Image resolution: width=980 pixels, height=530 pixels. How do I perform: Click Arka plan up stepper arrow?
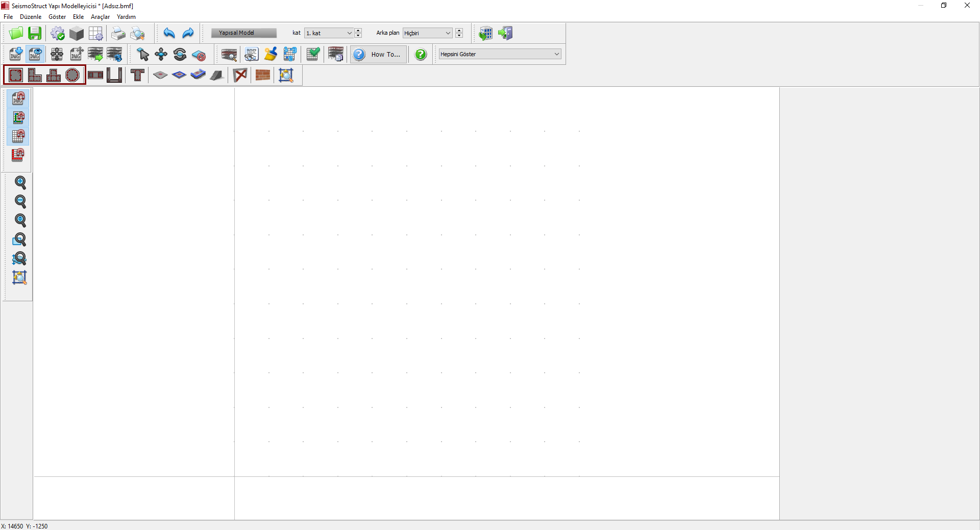click(x=459, y=31)
